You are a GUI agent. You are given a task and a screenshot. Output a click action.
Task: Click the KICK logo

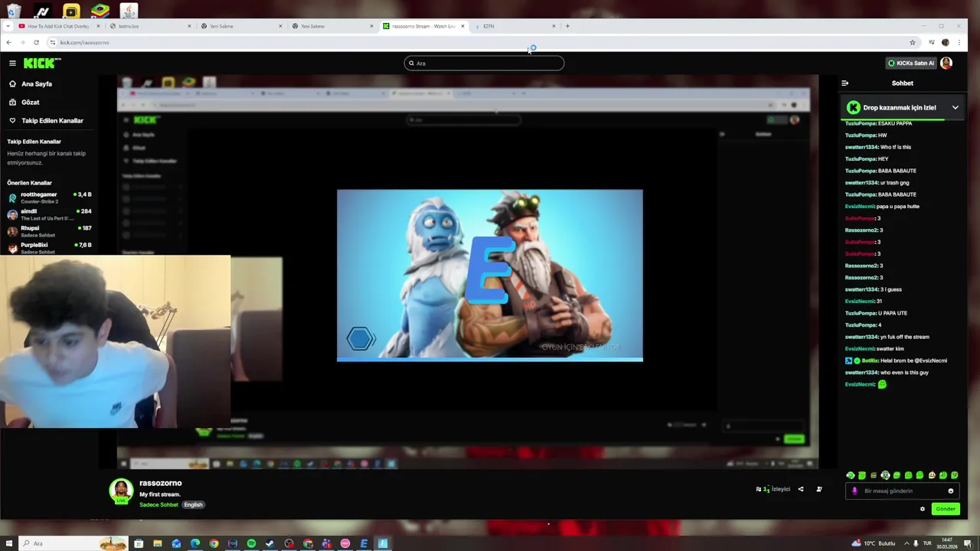42,63
